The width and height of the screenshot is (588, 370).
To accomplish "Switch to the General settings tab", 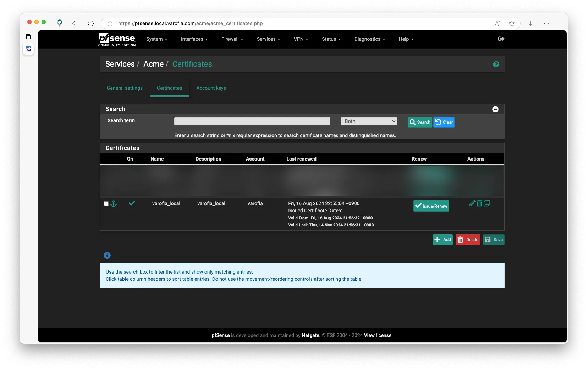I will [x=125, y=88].
